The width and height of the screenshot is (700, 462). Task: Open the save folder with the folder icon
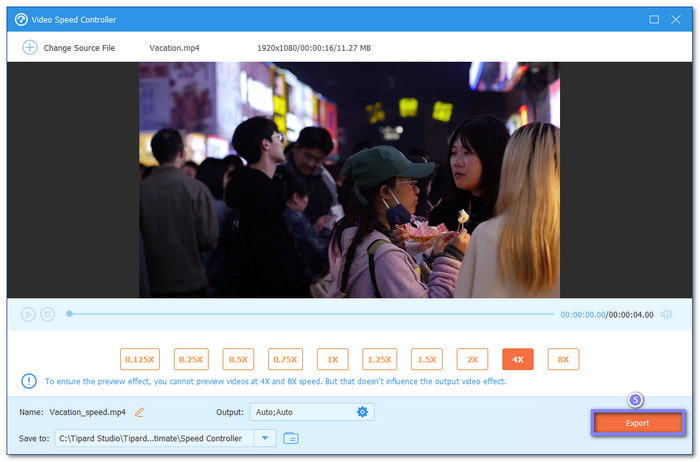tap(291, 438)
